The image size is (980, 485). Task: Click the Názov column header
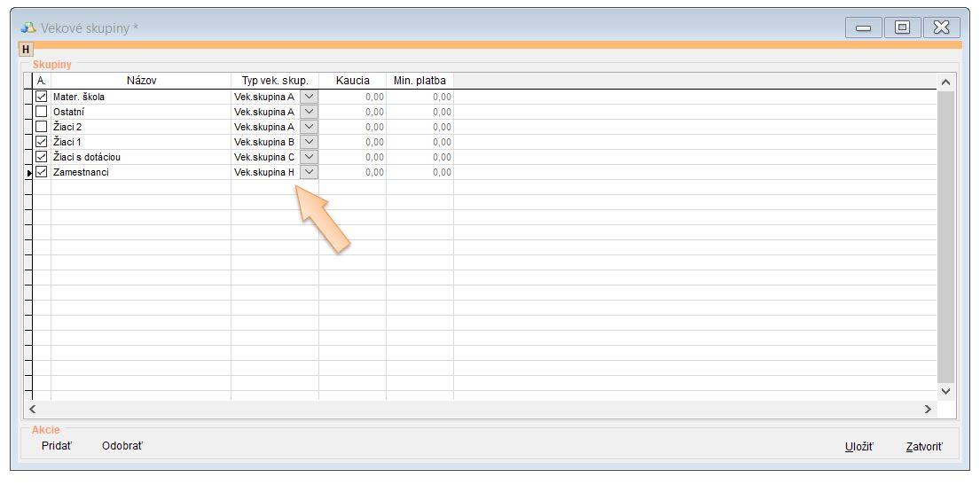[x=141, y=81]
